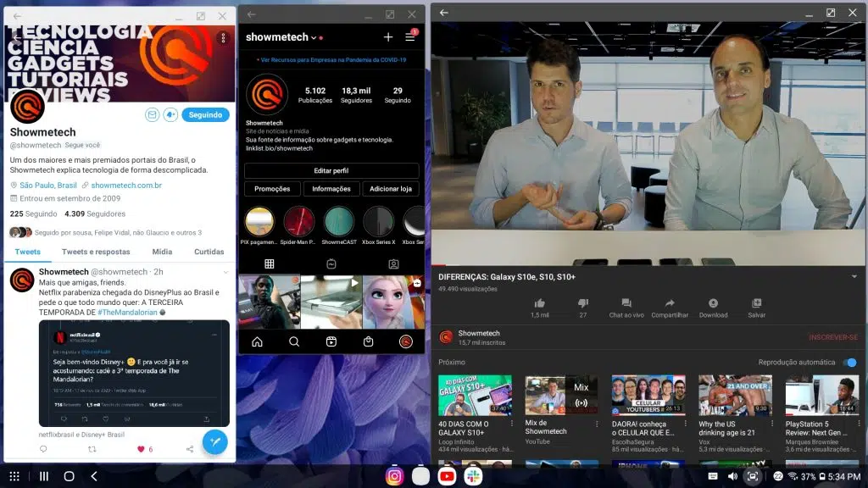Expand the showmetech account switcher dropdown
This screenshot has height=488, width=868.
314,38
